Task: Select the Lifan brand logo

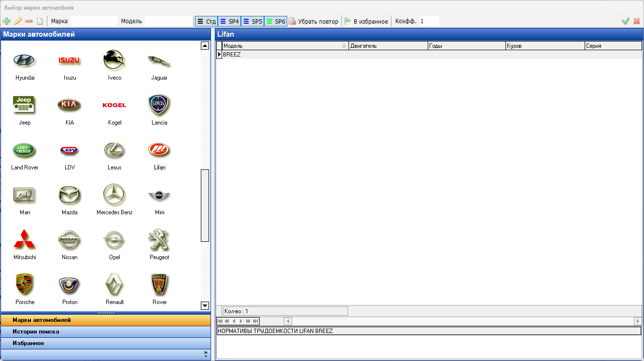Action: (159, 150)
